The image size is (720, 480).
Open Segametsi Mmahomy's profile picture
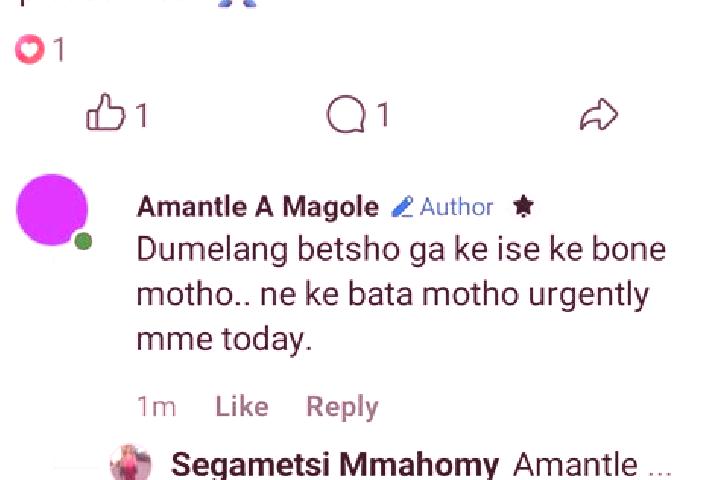(x=131, y=463)
